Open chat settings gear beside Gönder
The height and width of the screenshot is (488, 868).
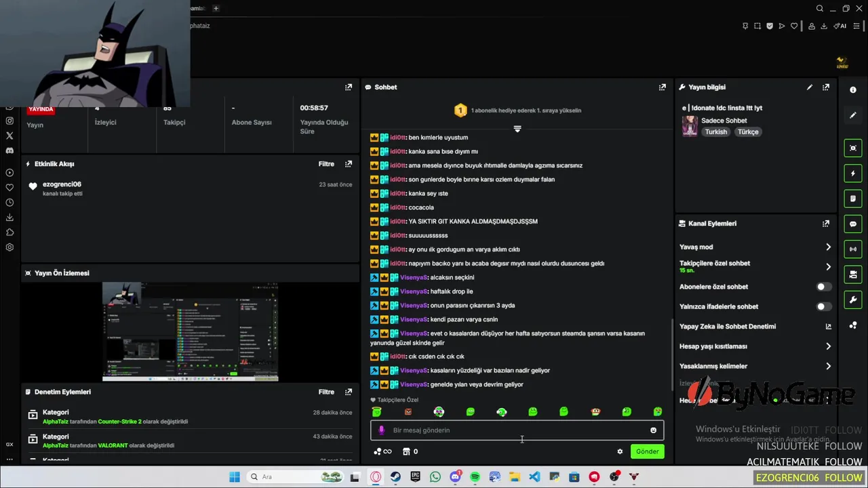coord(620,451)
